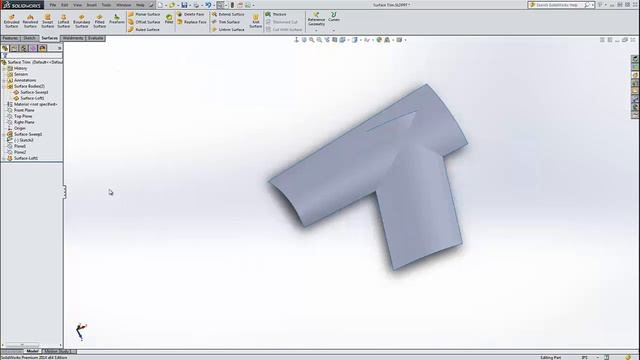Click the New document icon
This screenshot has width=640, height=360.
[x=160, y=5]
